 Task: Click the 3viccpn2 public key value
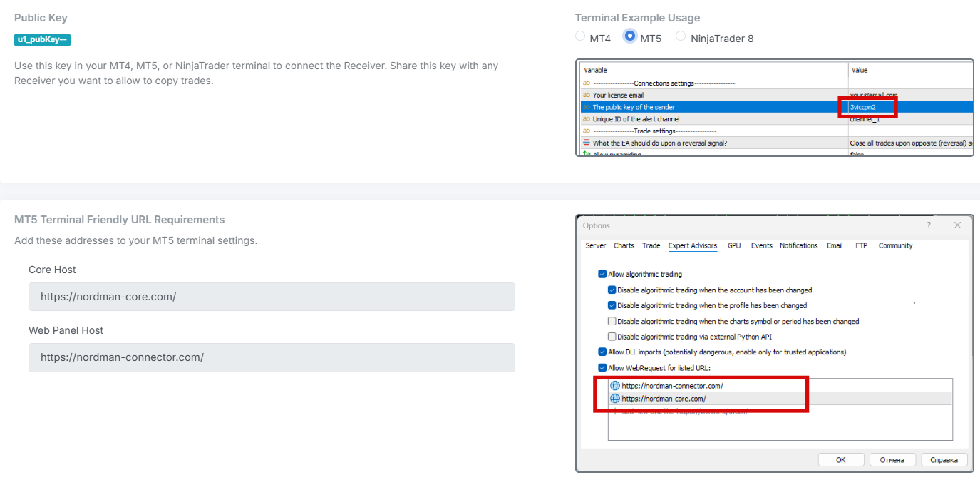(862, 107)
